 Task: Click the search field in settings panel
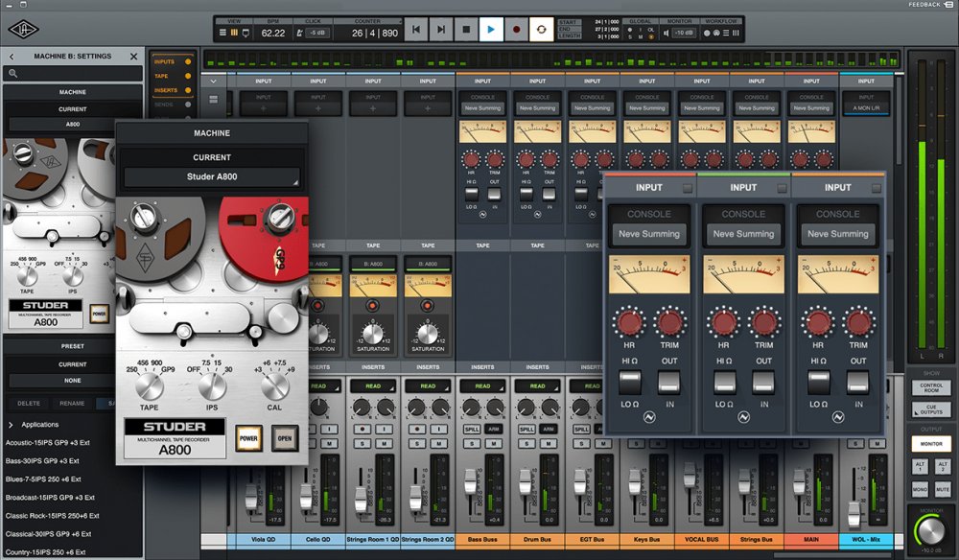(73, 74)
